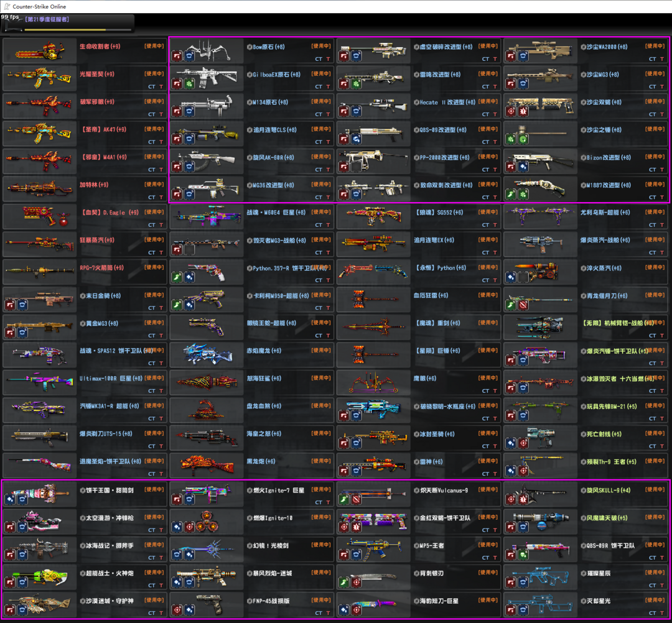
Task: Click red crosshair icon on FNP-45战损版 row
Action: (177, 610)
